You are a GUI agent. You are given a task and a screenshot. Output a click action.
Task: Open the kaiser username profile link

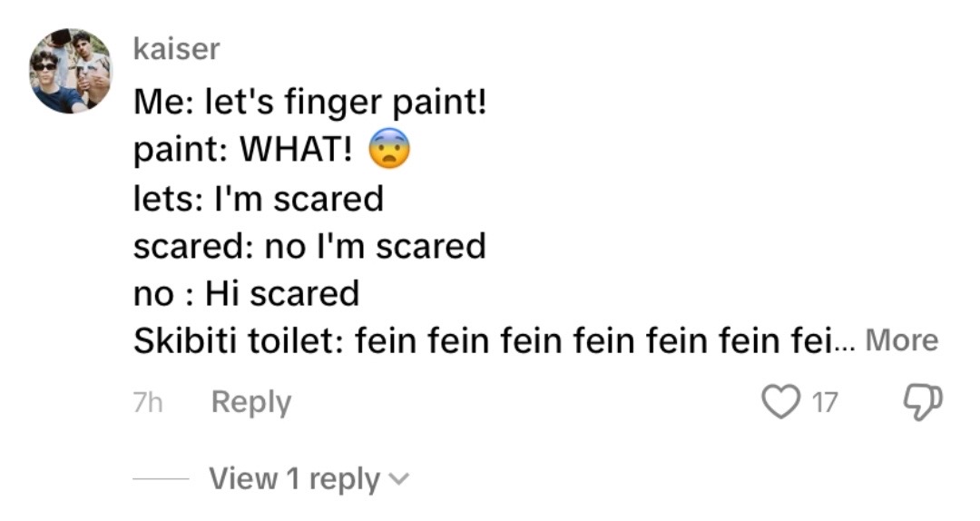coord(176,49)
